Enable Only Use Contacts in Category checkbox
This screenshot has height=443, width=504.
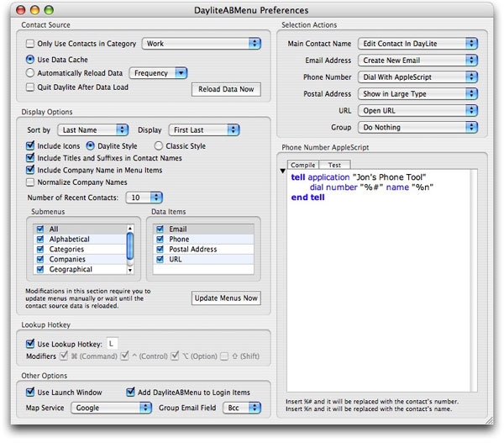click(30, 44)
